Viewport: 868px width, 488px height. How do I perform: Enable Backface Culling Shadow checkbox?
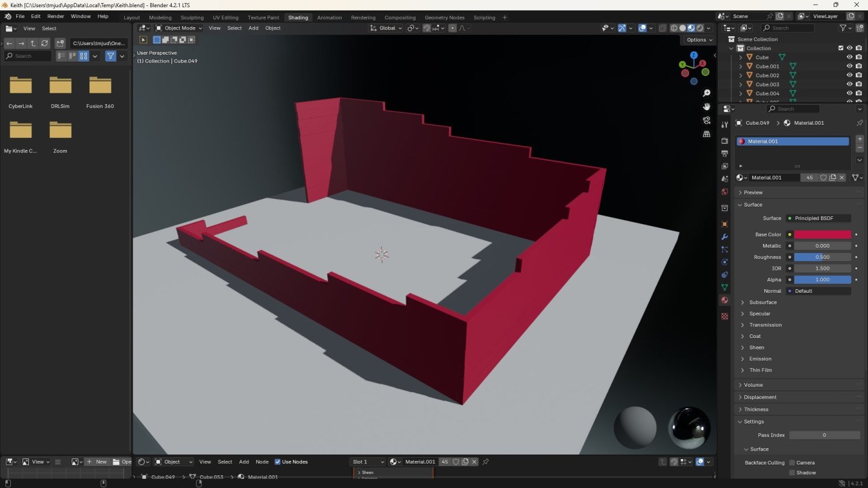(792, 472)
